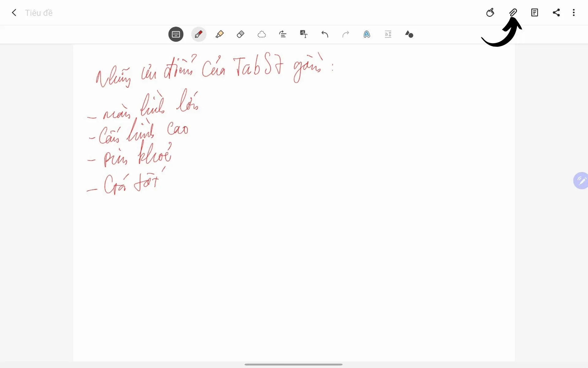Open the text spacing adjustment options
588x368 pixels.
(x=388, y=34)
